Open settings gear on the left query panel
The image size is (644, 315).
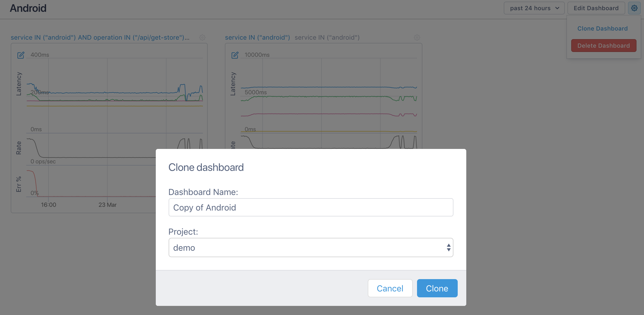coord(203,37)
